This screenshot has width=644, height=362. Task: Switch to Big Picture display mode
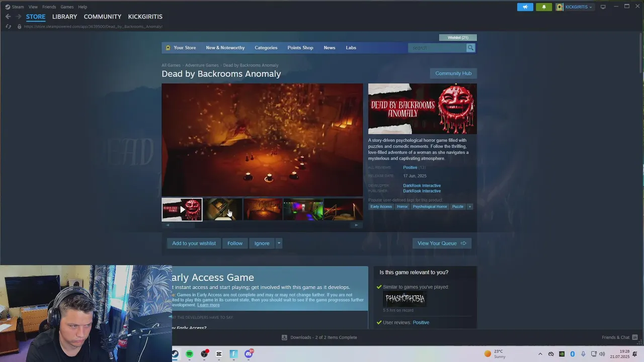pyautogui.click(x=603, y=7)
